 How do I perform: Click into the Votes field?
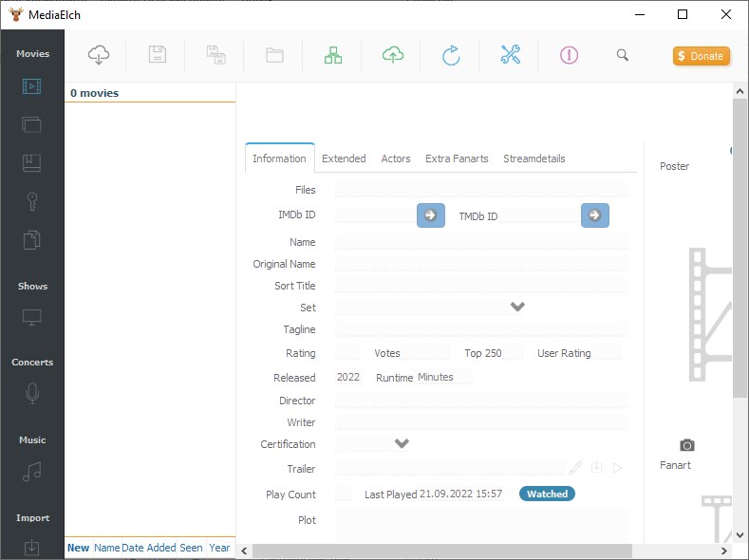425,353
